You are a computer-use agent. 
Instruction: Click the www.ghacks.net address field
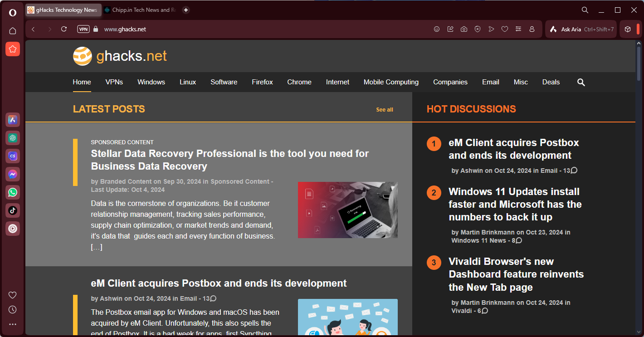[x=125, y=29]
